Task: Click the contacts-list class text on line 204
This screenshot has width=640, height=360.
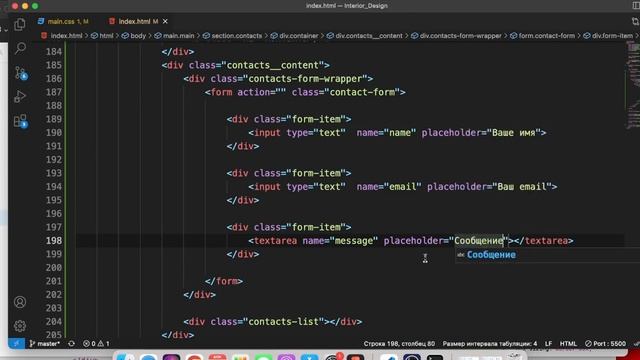Action: click(x=283, y=322)
